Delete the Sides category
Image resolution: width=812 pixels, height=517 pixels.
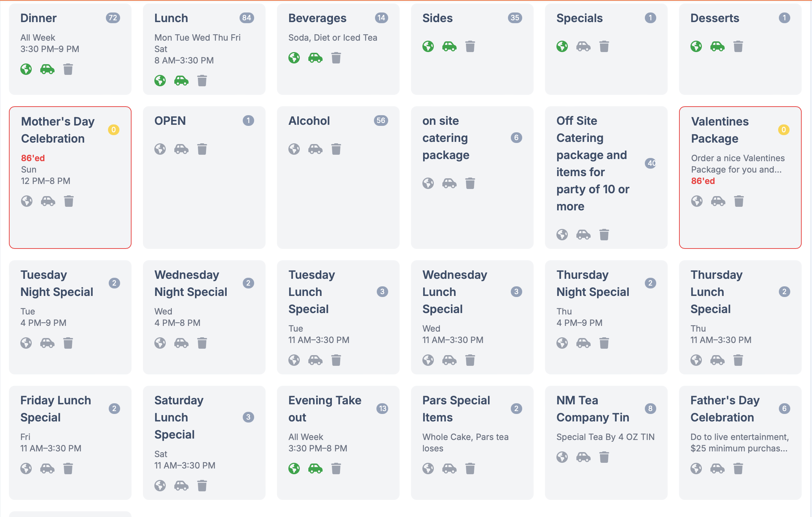470,46
